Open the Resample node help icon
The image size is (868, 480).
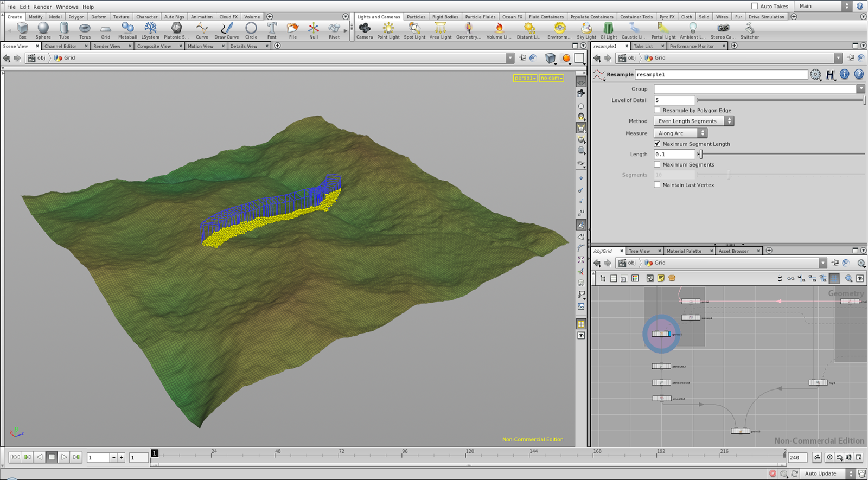pos(859,74)
